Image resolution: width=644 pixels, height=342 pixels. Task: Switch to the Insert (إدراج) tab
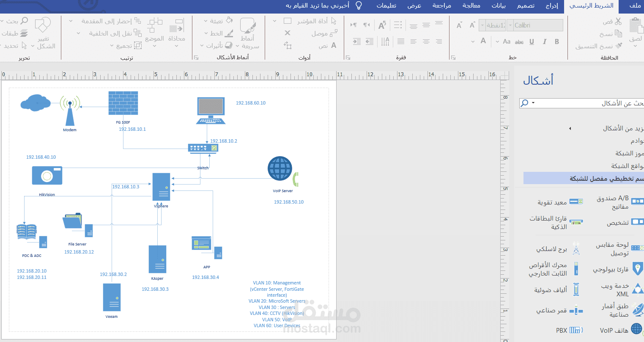pyautogui.click(x=552, y=6)
